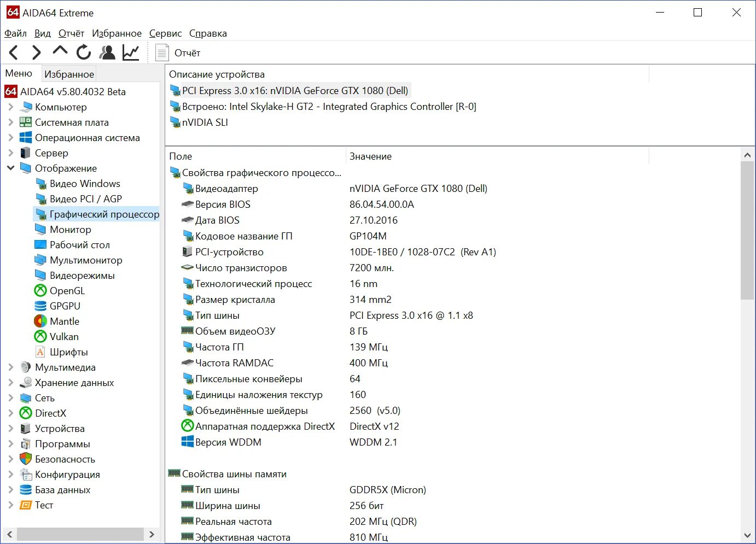This screenshot has width=756, height=544.
Task: Select Мультимонитор tree item
Action: pos(86,260)
